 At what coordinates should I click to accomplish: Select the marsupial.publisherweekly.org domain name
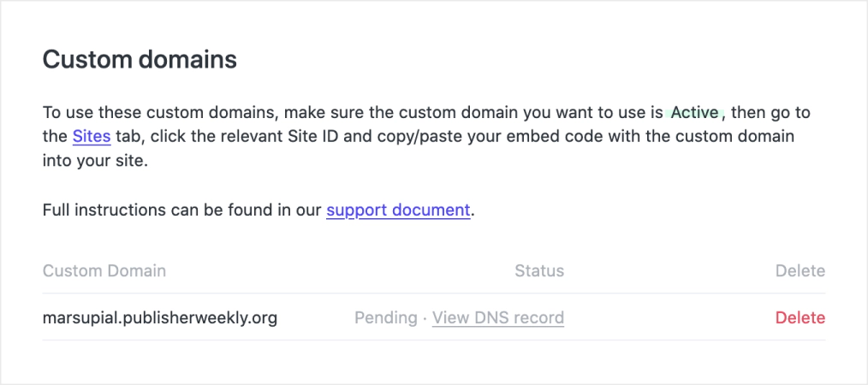click(160, 317)
